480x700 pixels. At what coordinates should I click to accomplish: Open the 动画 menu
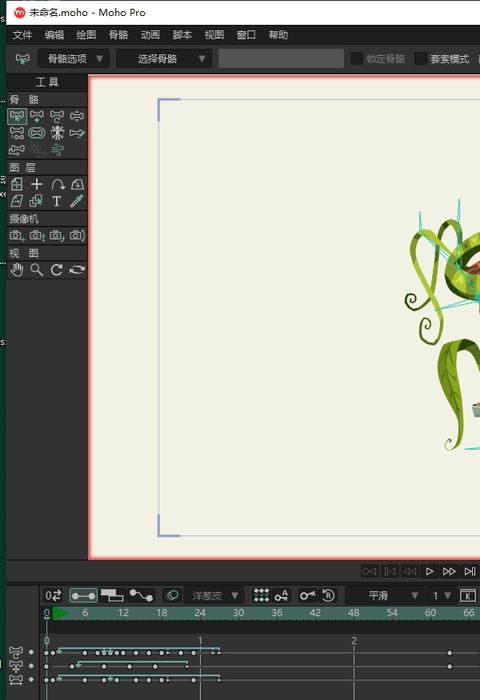[x=150, y=35]
